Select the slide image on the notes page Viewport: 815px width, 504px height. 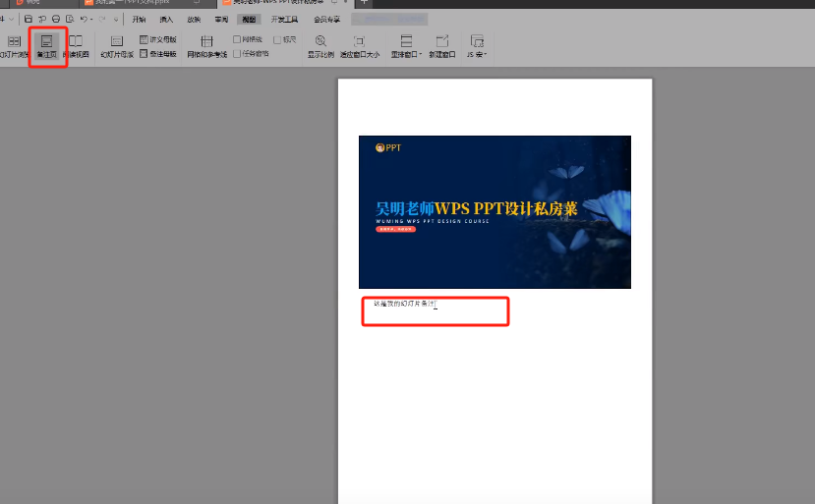[x=495, y=212]
